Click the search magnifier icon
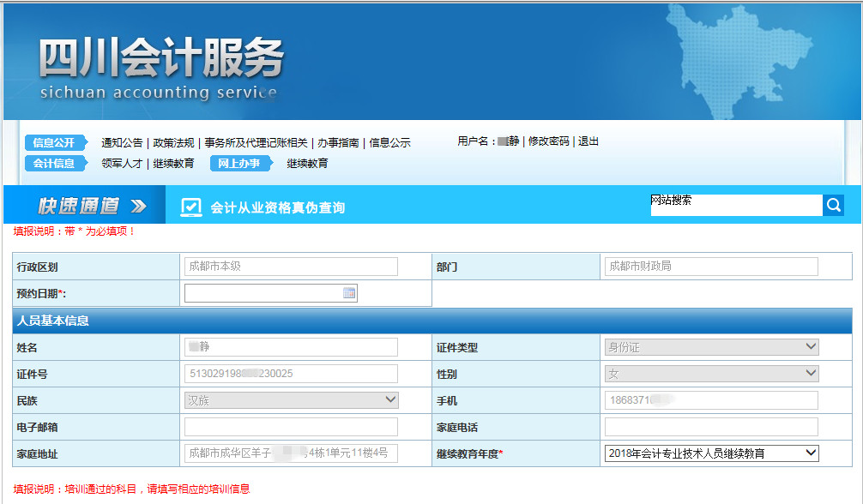 (x=833, y=205)
